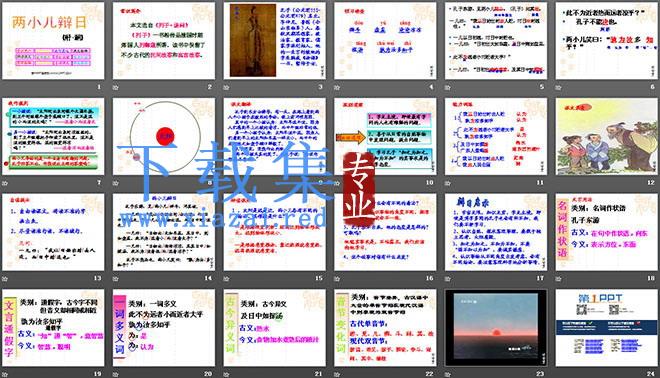The height and width of the screenshot is (378, 660).
Task: Click the animation star below sunrise slide 23
Action: (x=448, y=374)
